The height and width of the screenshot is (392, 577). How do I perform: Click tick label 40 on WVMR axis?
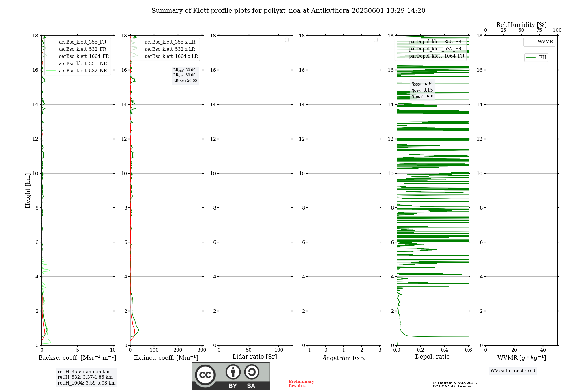[x=543, y=350]
